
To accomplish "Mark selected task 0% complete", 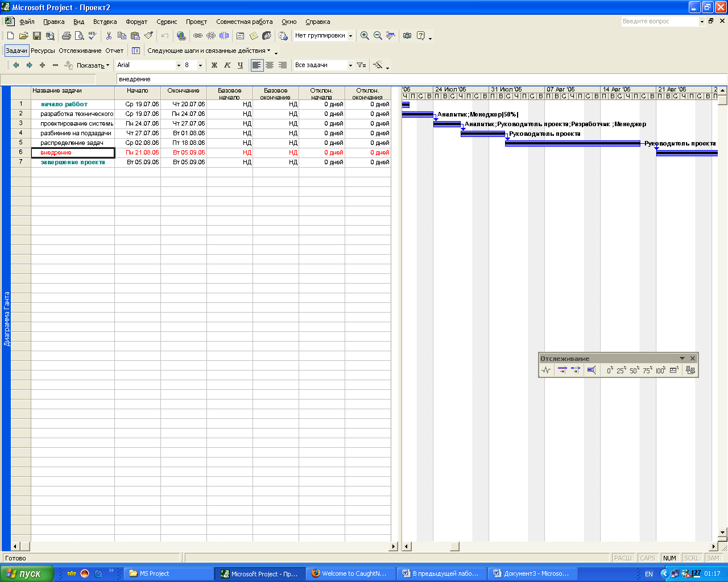I will (610, 371).
